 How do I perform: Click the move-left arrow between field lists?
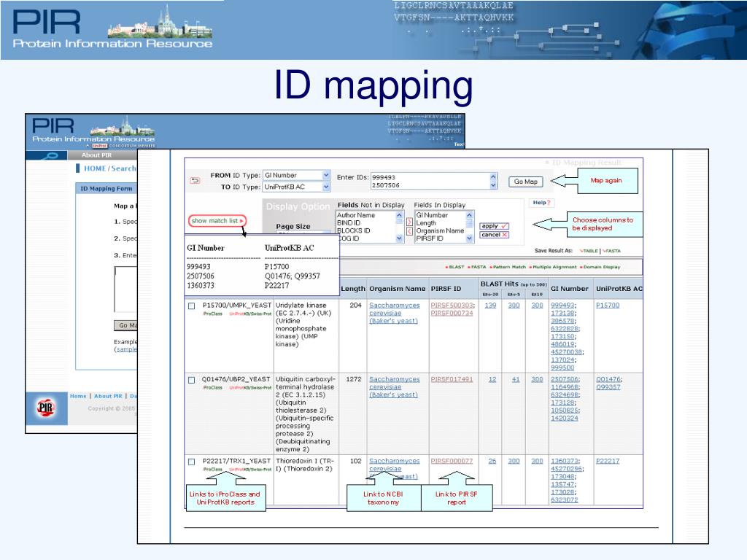(409, 231)
